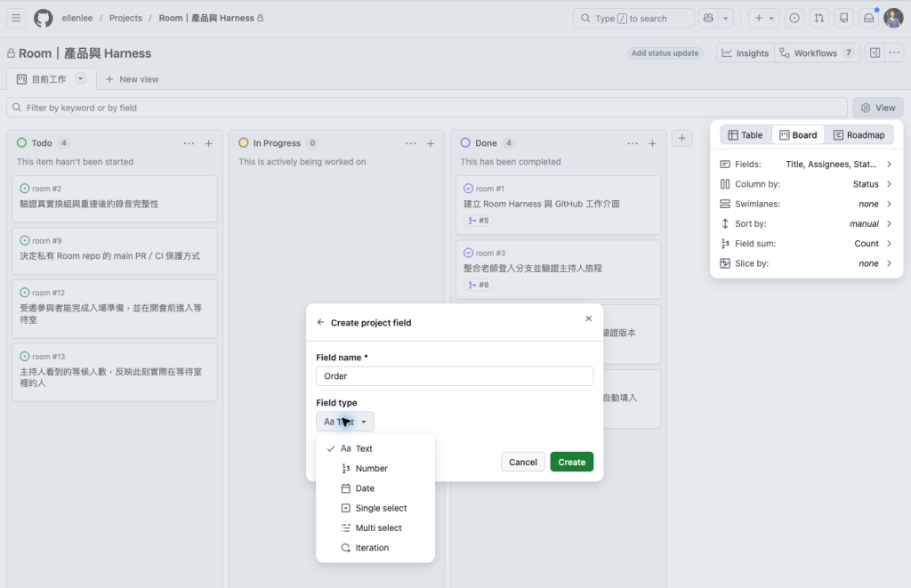Open Workflows page
Image resolution: width=911 pixels, height=588 pixels.
(x=817, y=52)
